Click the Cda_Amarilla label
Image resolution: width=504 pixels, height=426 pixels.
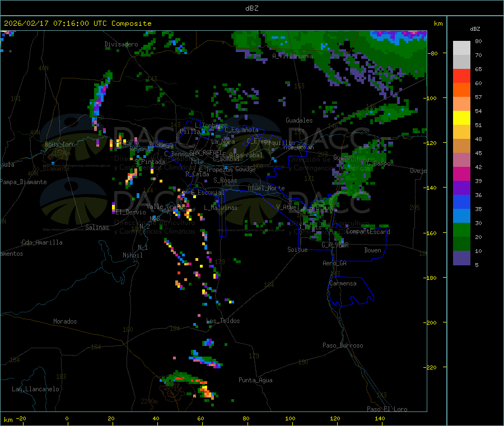pos(42,242)
